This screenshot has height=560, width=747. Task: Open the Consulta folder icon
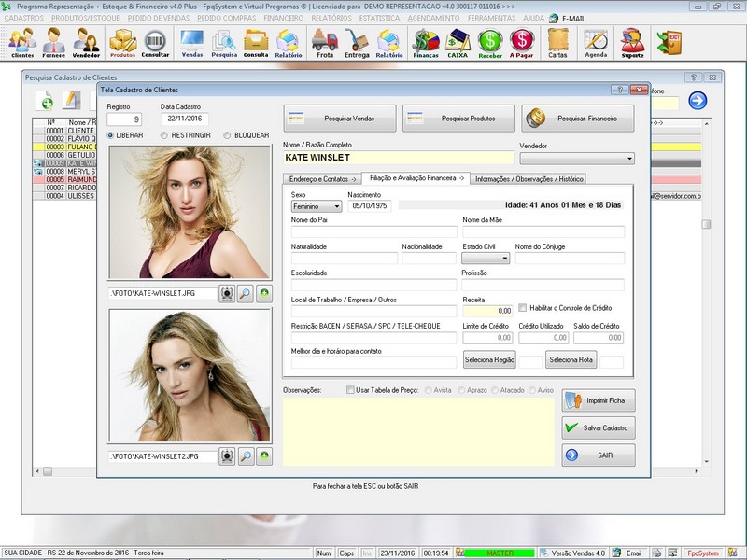pyautogui.click(x=256, y=42)
